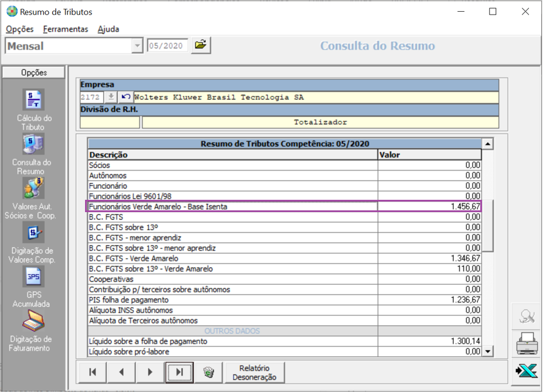Select the Alíquota INSS autônomos row
This screenshot has height=392, width=543.
coord(284,311)
